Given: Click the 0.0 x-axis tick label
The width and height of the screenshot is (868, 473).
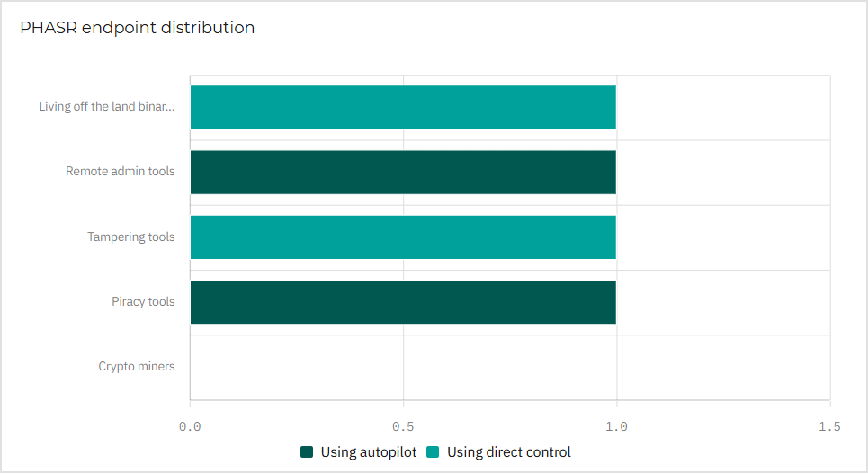Looking at the screenshot, I should [190, 424].
